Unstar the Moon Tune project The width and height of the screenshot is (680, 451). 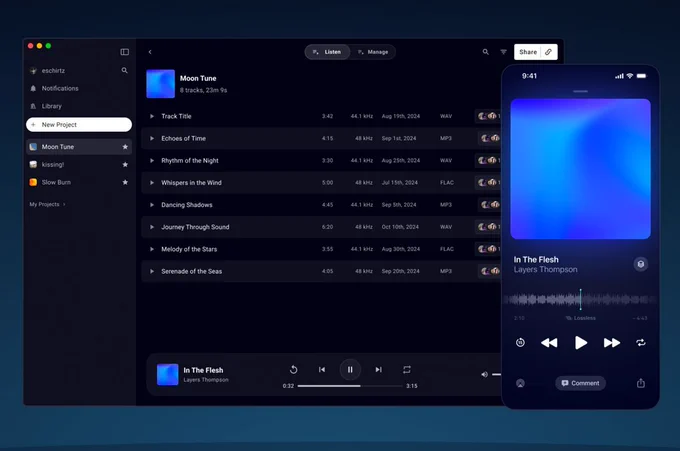pos(125,147)
